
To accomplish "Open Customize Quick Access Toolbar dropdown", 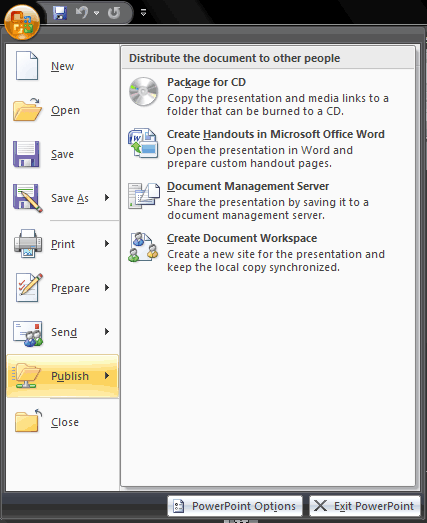I will click(143, 13).
